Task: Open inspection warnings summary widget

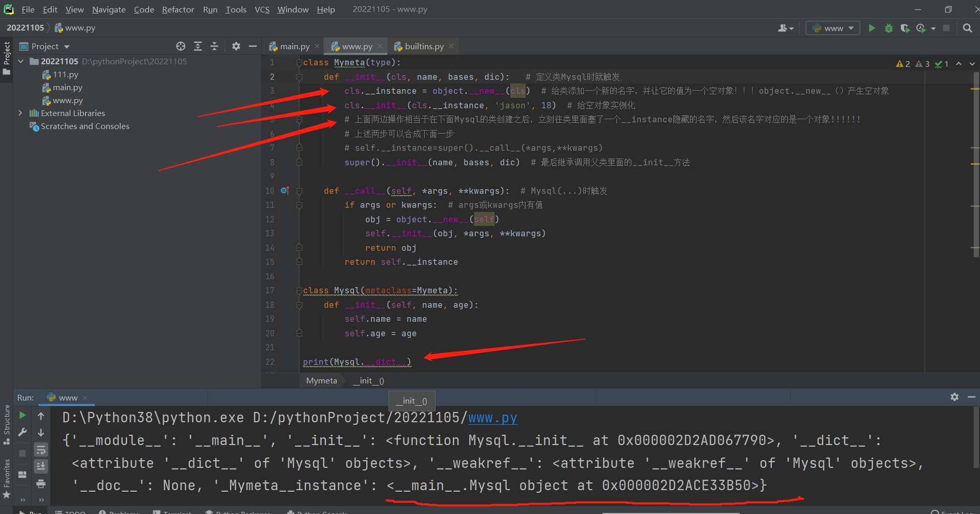Action: tap(923, 64)
